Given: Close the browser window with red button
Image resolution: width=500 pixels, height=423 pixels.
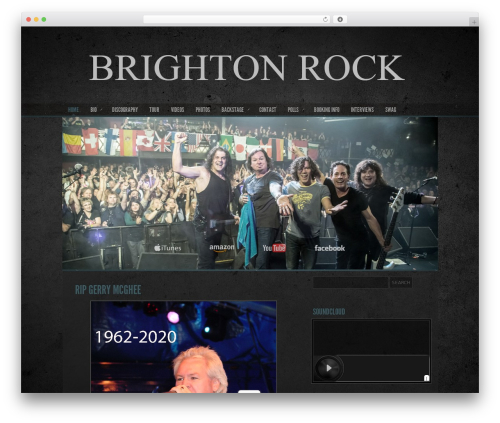Looking at the screenshot, I should coord(29,19).
